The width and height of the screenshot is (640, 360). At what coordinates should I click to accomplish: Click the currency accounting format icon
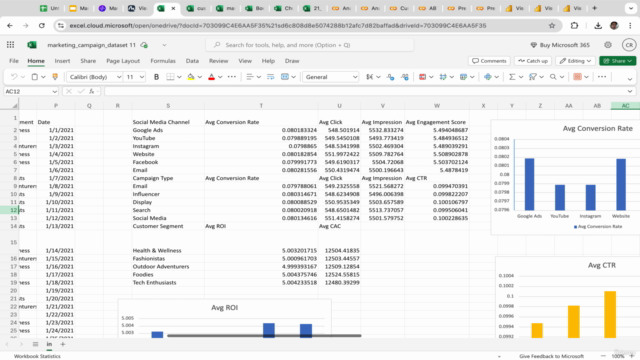(369, 77)
